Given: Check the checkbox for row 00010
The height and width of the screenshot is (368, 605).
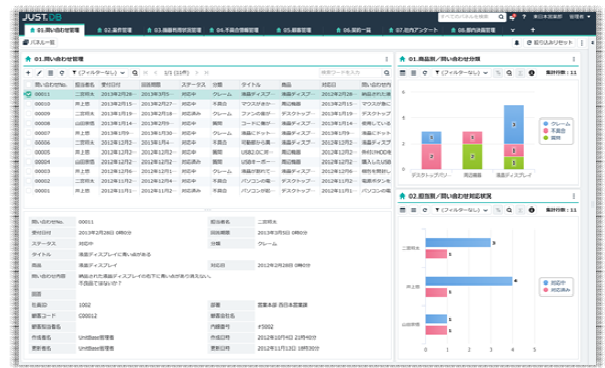Looking at the screenshot, I should click(29, 104).
